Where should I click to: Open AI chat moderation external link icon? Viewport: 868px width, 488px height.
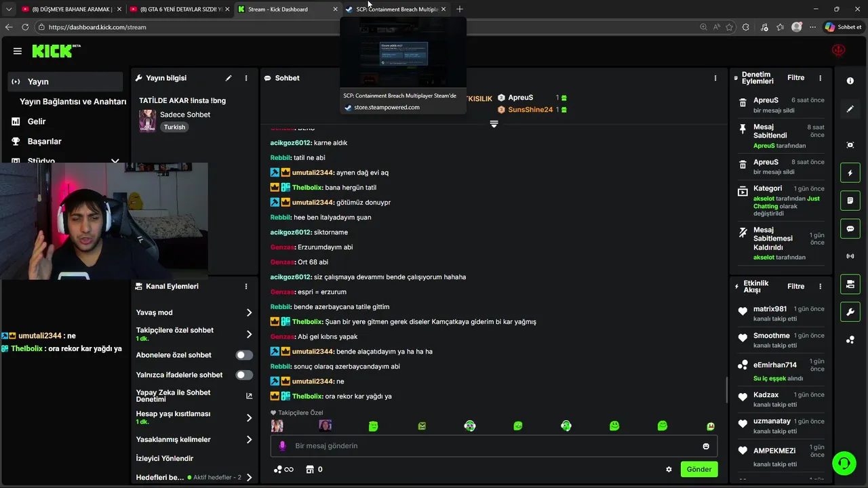[x=249, y=396]
